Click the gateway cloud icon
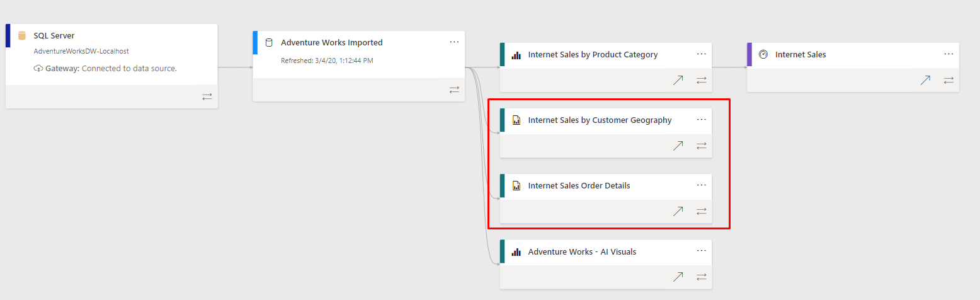Viewport: 980px width, 300px height. 38,68
